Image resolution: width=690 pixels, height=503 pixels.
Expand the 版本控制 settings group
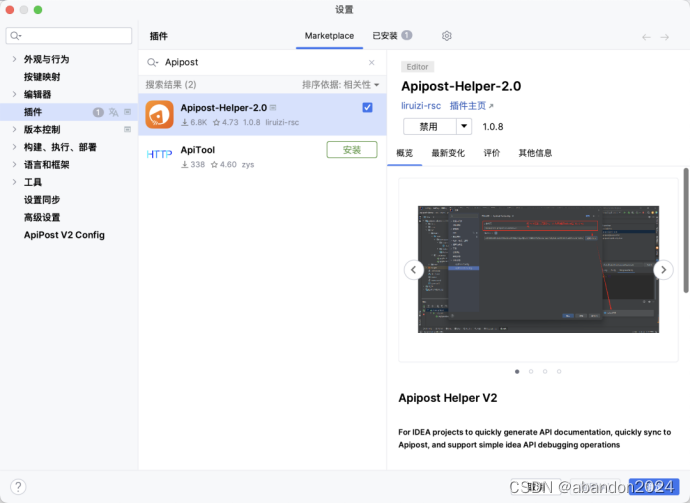coord(14,129)
